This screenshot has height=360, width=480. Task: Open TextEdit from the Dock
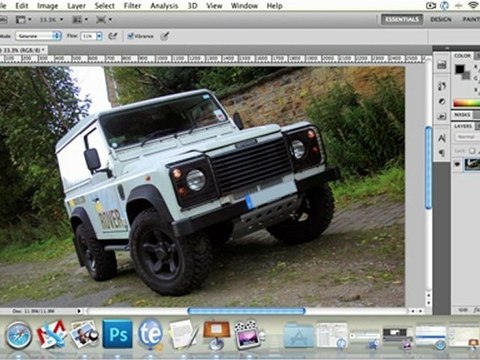[x=184, y=334]
